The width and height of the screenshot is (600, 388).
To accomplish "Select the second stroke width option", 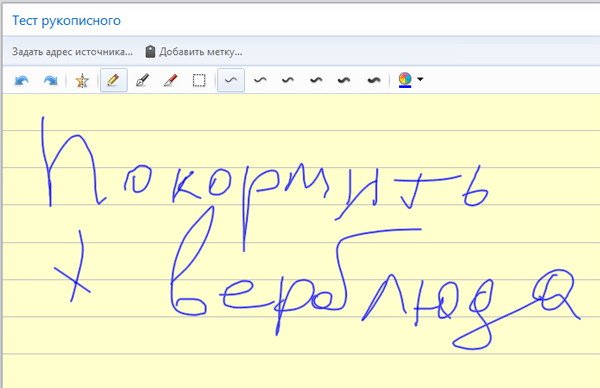I will tap(260, 80).
